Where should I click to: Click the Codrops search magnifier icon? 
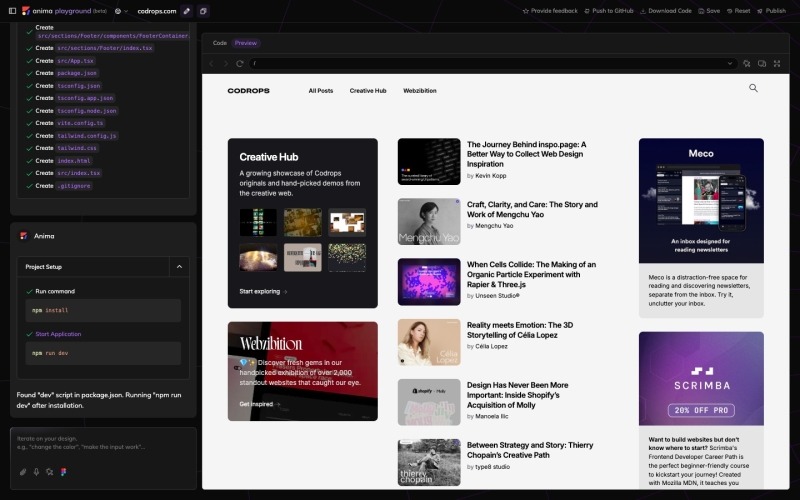pos(753,89)
